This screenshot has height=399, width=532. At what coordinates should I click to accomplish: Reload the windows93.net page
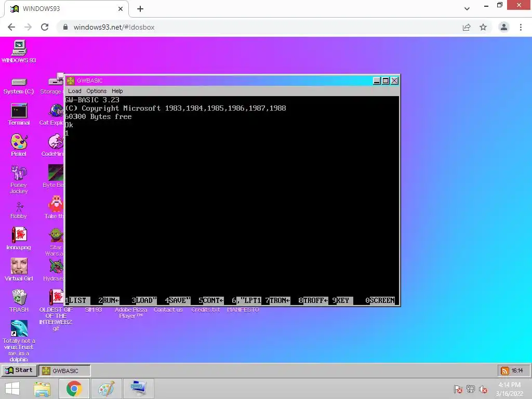45,27
